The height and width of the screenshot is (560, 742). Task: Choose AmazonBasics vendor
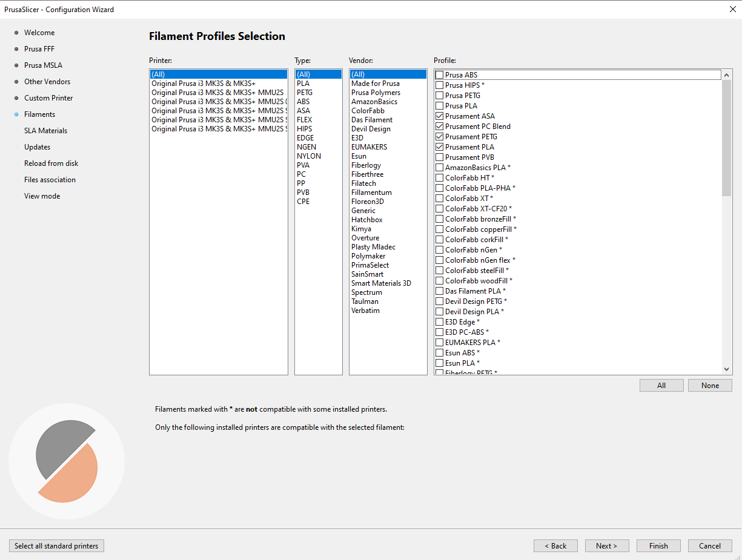388,102
